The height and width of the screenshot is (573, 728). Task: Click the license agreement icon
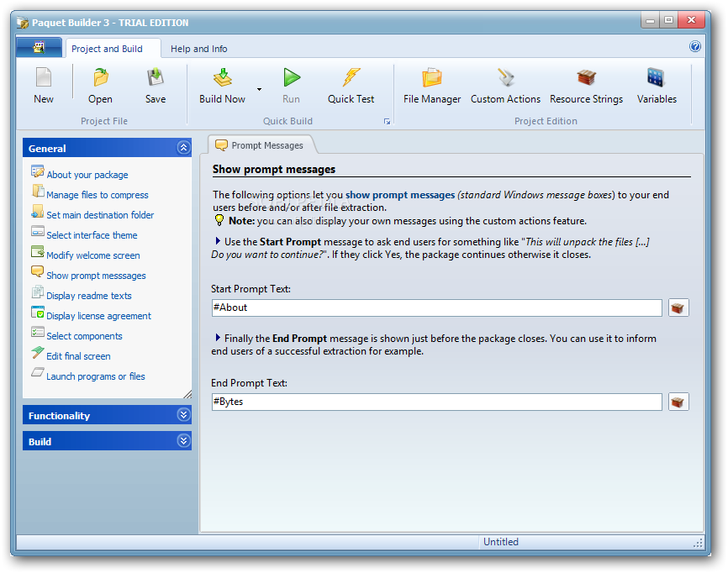(x=38, y=312)
